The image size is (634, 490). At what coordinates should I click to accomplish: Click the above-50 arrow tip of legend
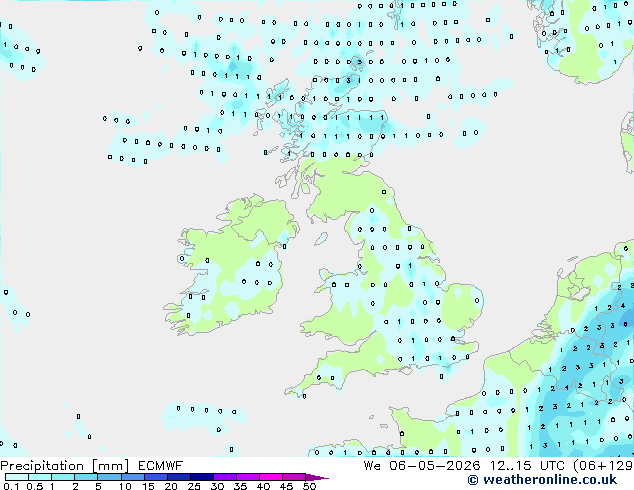tap(317, 477)
